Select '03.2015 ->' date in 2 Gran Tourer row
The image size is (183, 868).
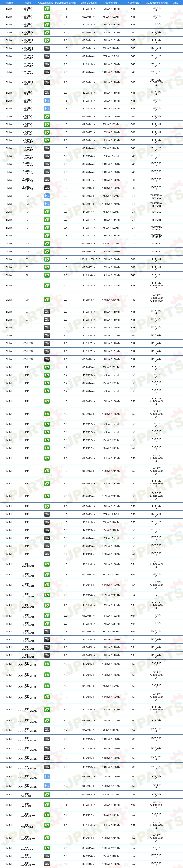[x=89, y=188]
